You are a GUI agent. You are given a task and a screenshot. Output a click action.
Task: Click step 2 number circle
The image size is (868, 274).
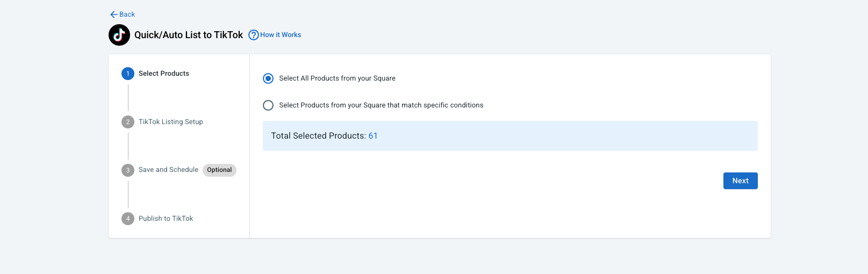(128, 122)
